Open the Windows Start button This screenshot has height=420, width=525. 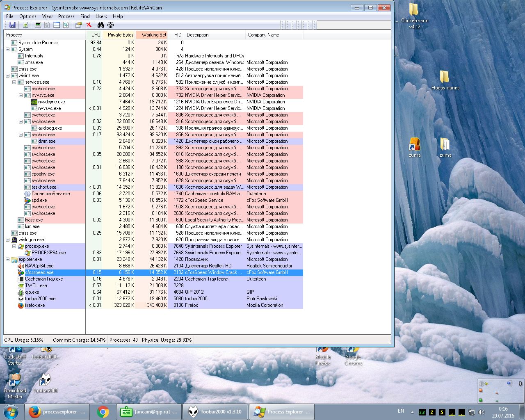coord(11,412)
